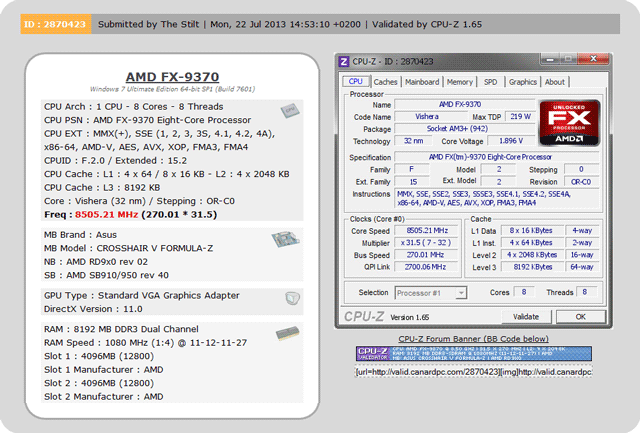
Task: Click the orange ID : 2870423 badge
Action: coord(56,24)
